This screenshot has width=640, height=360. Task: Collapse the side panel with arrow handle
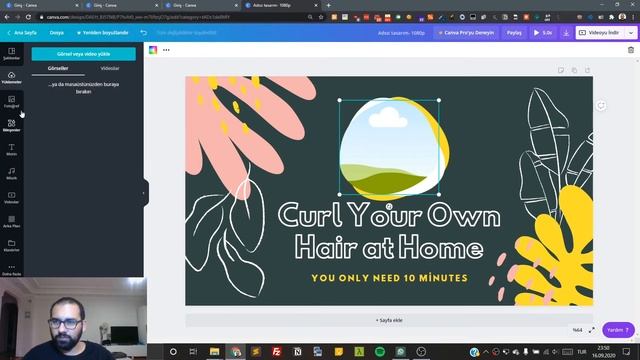[144, 193]
